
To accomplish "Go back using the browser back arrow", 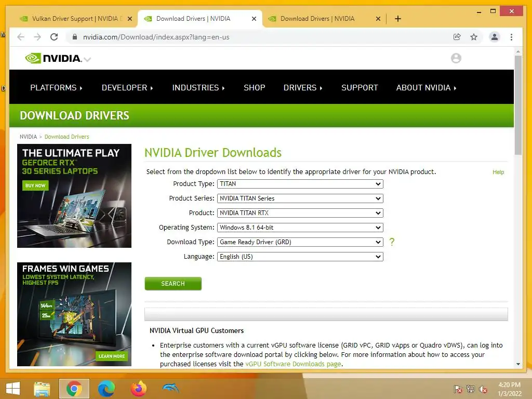I will [21, 37].
